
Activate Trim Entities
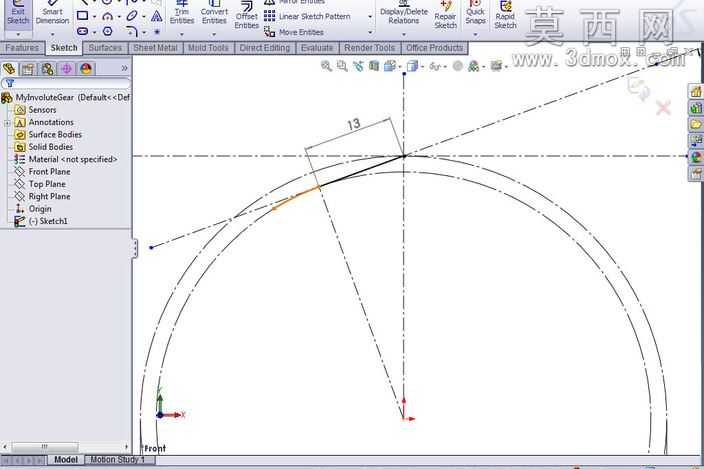(182, 13)
